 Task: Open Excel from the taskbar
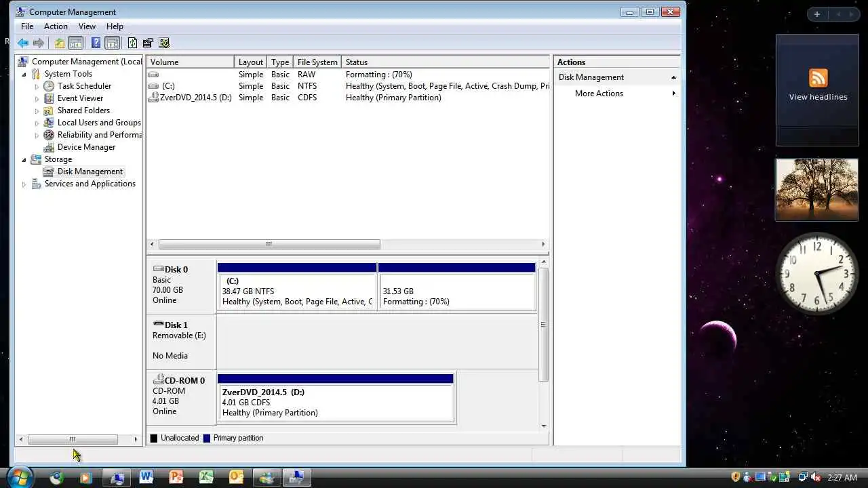coord(205,477)
